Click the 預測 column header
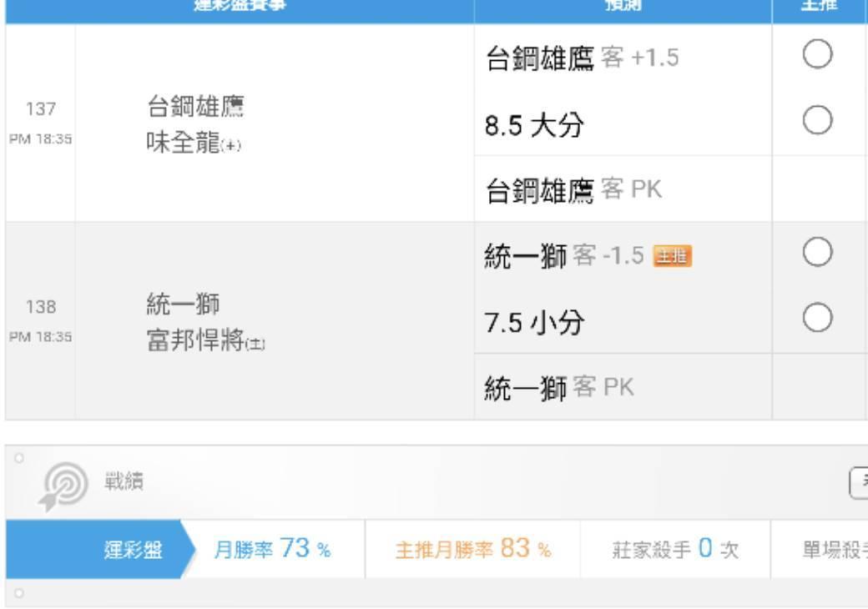 tap(623, 6)
